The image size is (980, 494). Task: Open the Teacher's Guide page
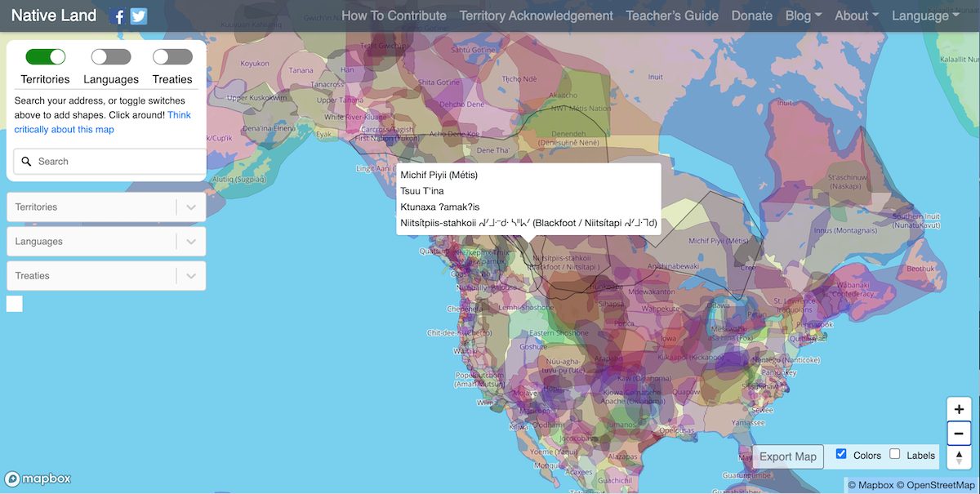pos(672,16)
